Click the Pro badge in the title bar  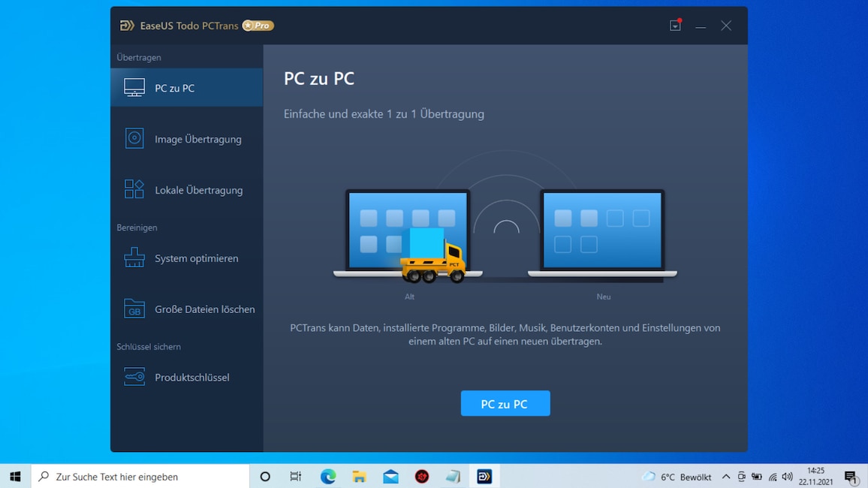tap(258, 25)
